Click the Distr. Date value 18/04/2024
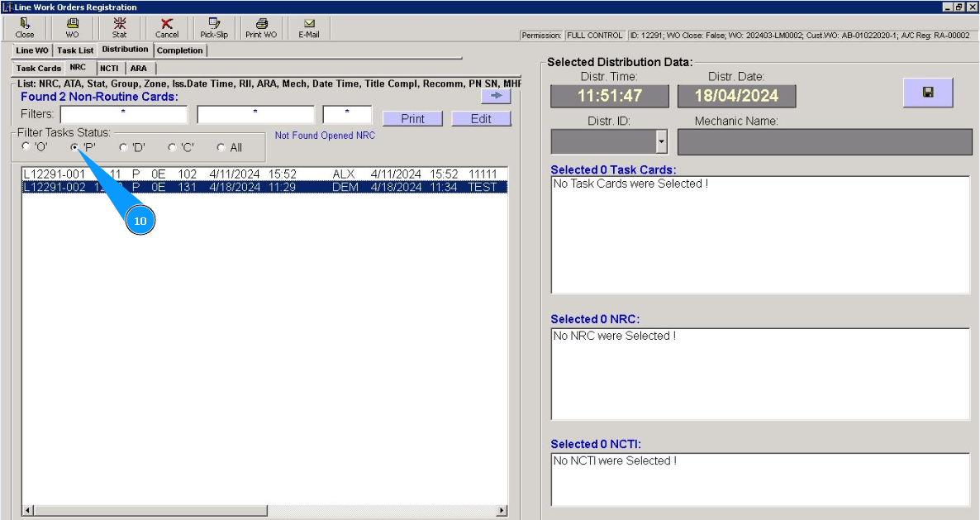This screenshot has height=520, width=980. tap(736, 96)
